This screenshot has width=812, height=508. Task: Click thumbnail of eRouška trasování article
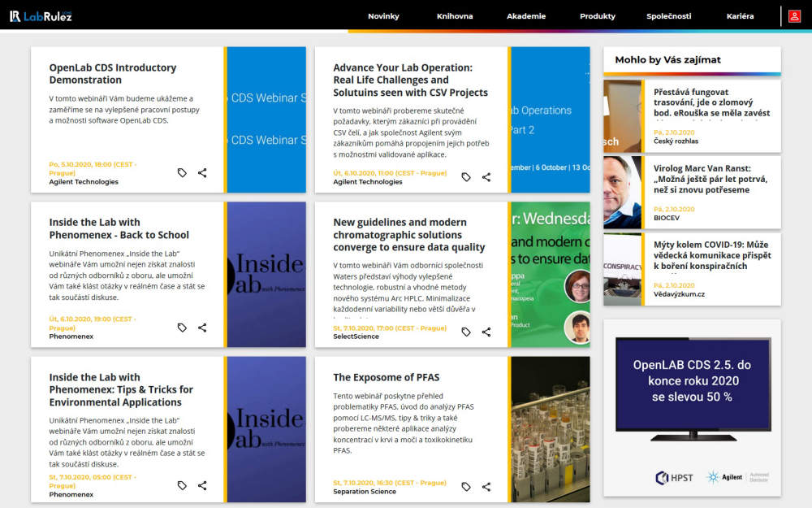622,116
